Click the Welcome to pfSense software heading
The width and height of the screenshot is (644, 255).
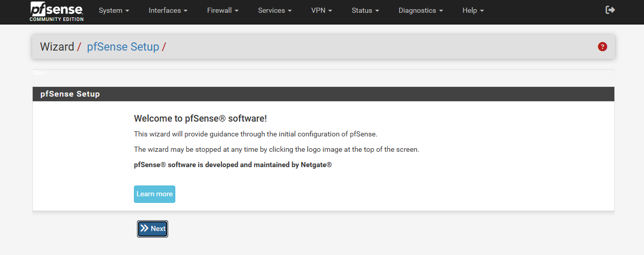pyautogui.click(x=200, y=119)
